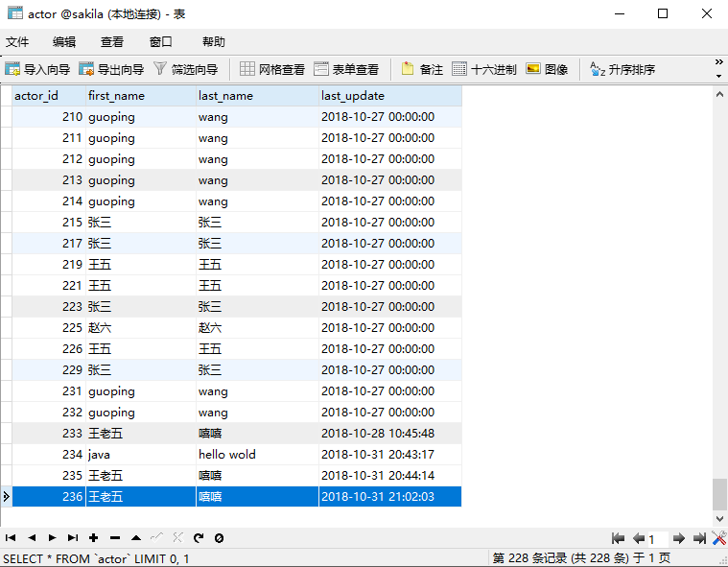Go to first page icon
728x567 pixels.
pyautogui.click(x=618, y=538)
